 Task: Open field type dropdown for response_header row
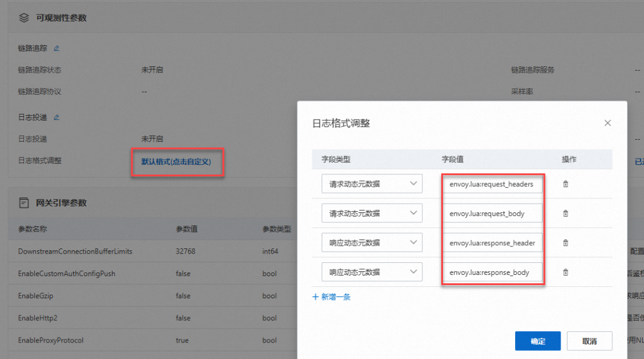pyautogui.click(x=372, y=243)
